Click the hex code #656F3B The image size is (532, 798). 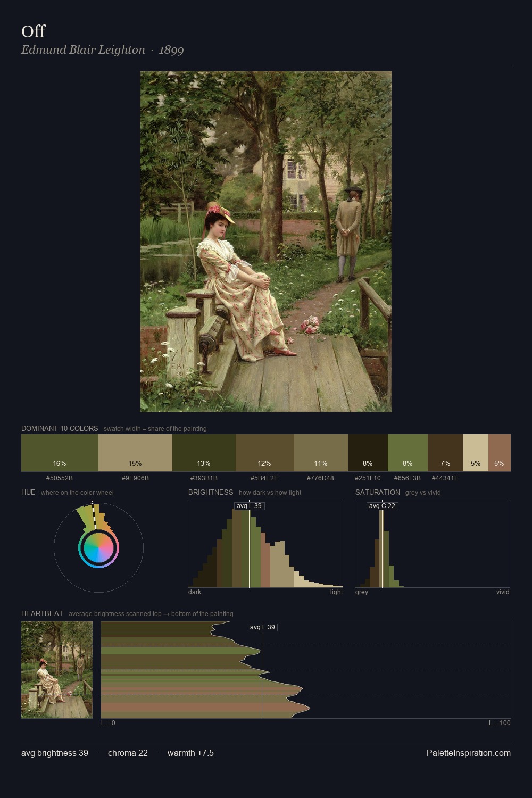(408, 478)
